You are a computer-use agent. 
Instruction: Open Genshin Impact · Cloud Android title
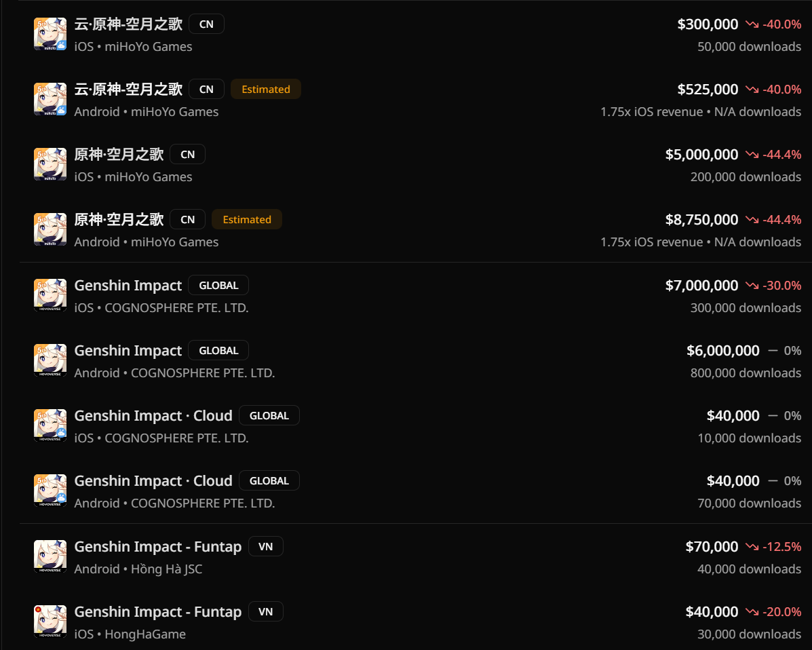(153, 481)
